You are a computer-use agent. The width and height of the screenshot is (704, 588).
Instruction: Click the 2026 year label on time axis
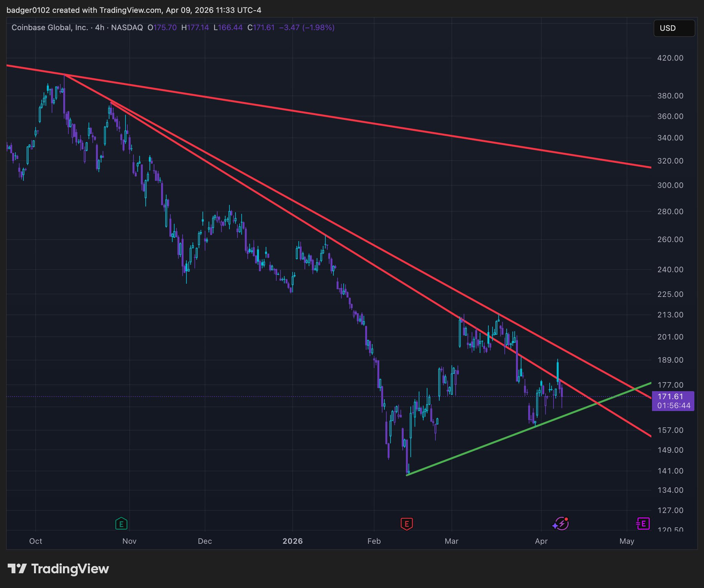[x=293, y=541]
